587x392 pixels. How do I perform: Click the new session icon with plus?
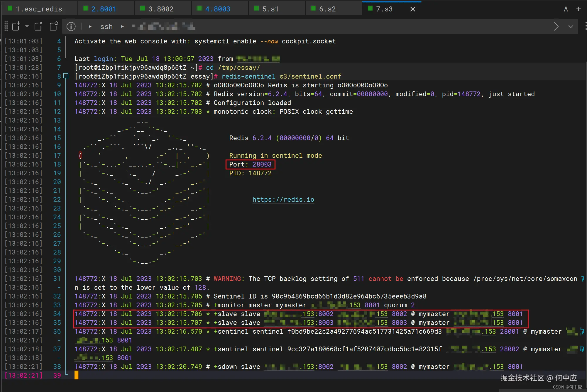click(16, 26)
